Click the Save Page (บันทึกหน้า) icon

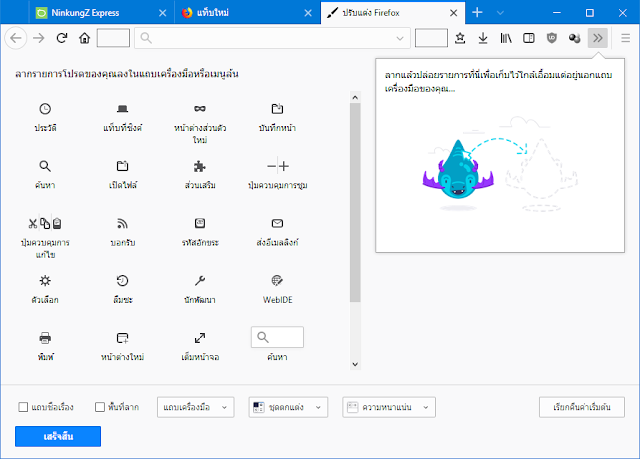[x=277, y=109]
